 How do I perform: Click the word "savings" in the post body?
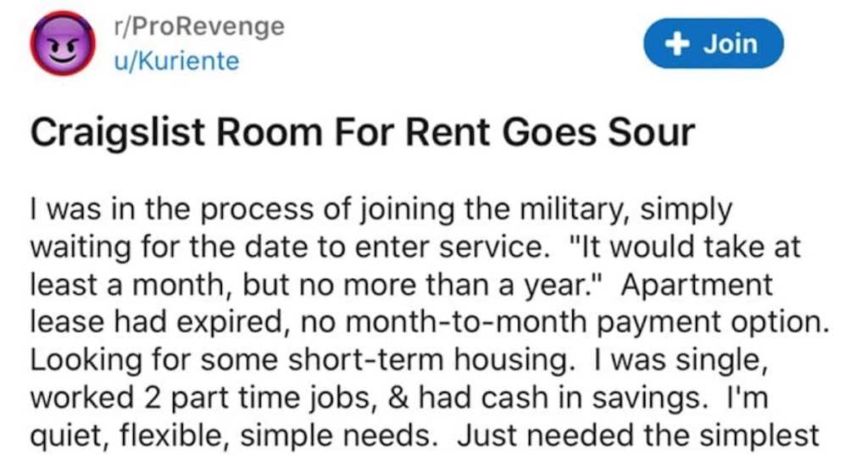[x=649, y=398]
